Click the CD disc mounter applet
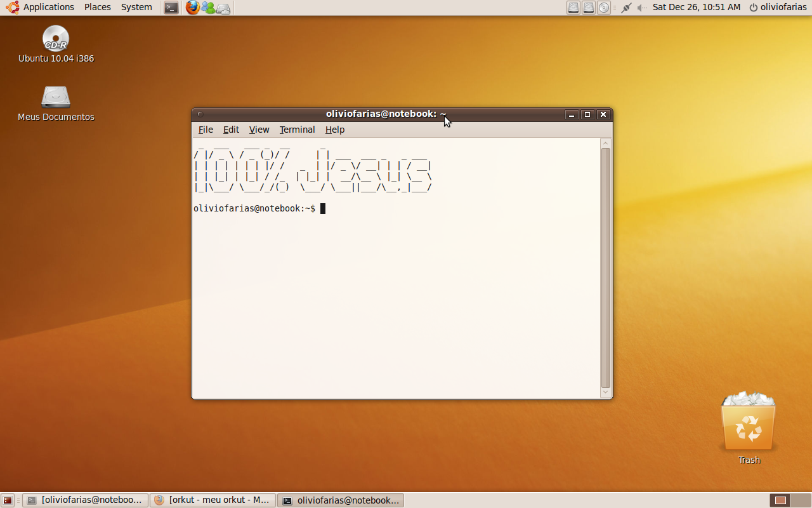Viewport: 812px width, 508px height. [604, 8]
